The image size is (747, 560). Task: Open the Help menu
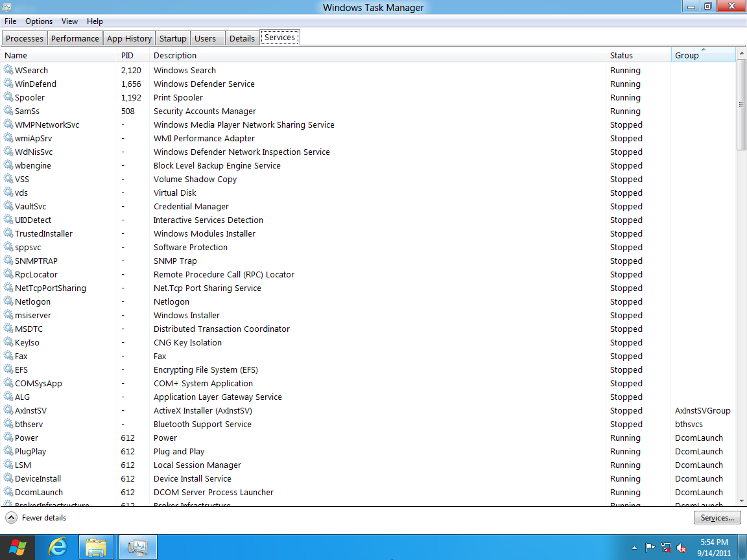tap(95, 21)
